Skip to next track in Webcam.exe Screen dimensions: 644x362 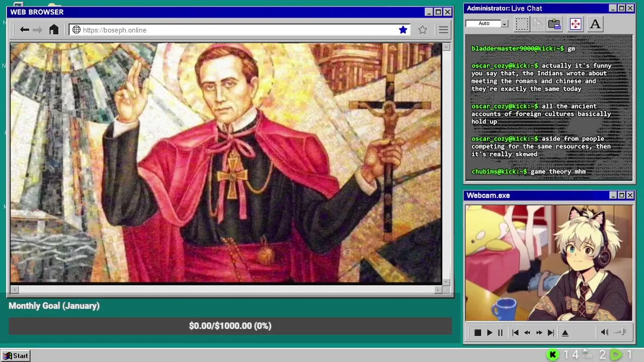tap(550, 332)
